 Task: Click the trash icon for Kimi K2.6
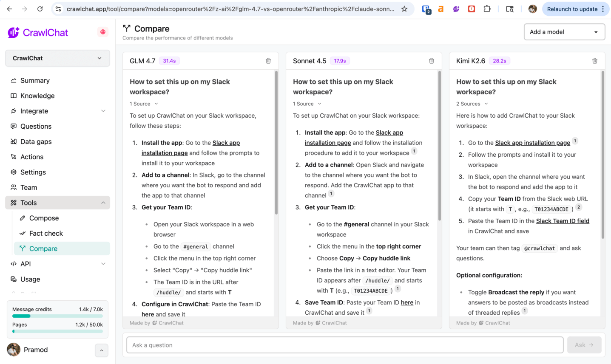[x=595, y=61]
